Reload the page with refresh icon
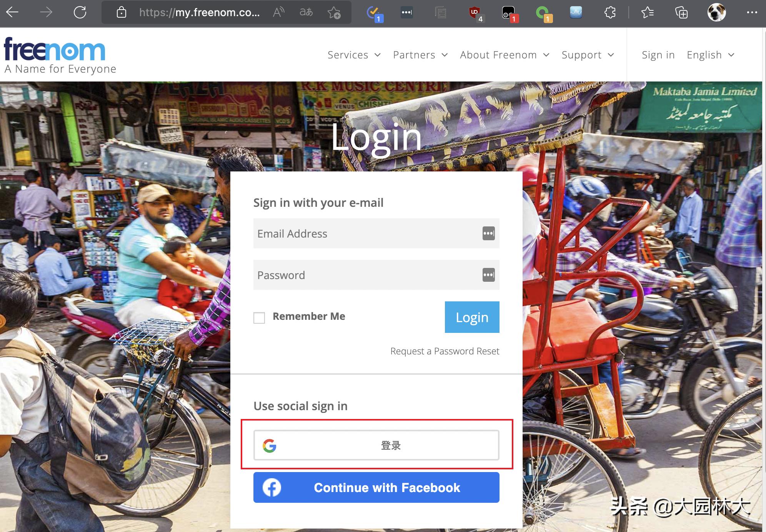 [80, 12]
